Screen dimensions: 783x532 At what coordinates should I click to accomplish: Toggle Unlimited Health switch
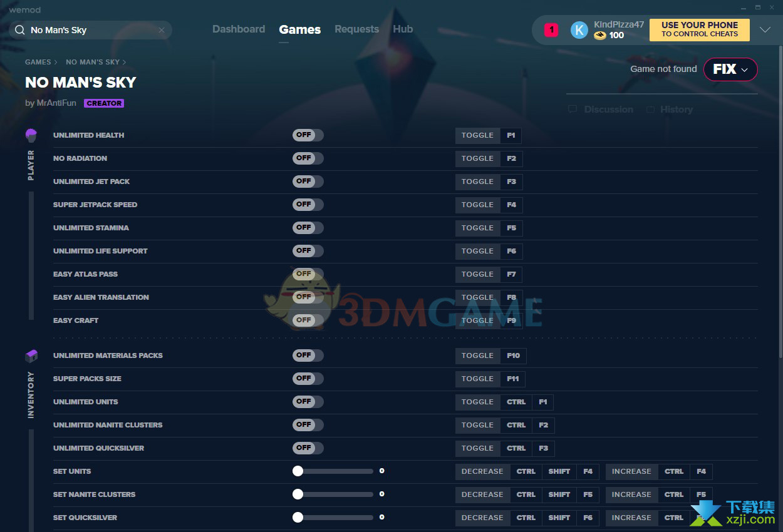point(308,135)
